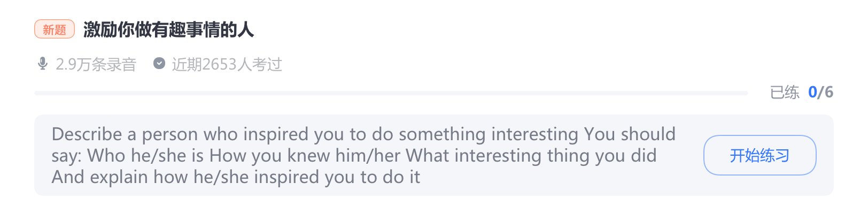
Task: Click the /6 total in the practiced counter
Action: [825, 93]
